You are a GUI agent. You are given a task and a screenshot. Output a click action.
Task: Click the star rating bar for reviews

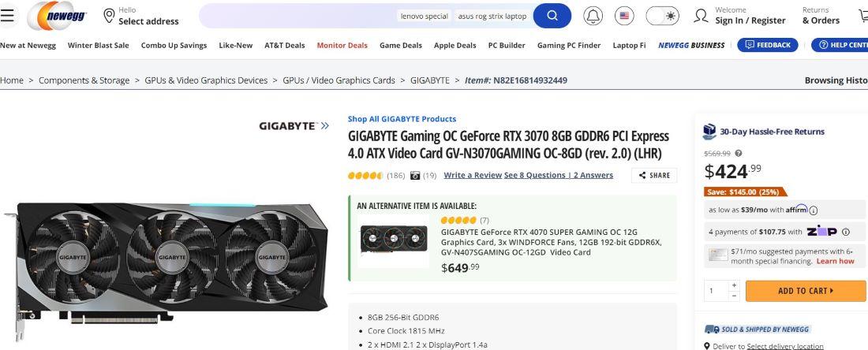365,176
